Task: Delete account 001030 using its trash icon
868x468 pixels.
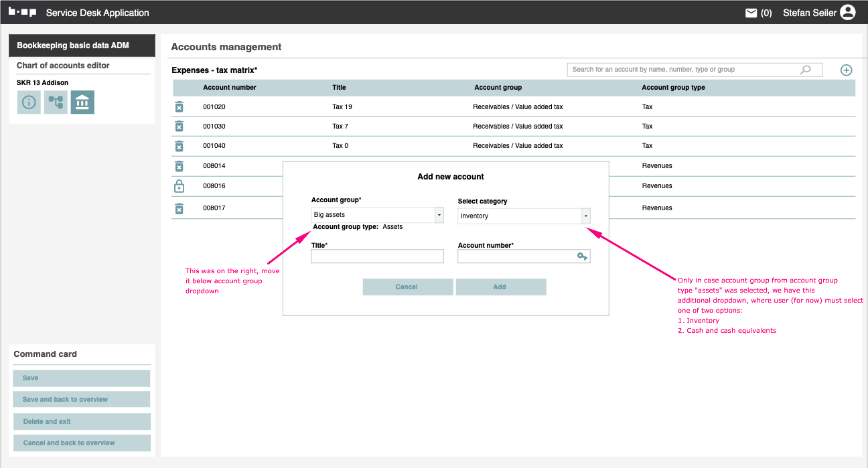Action: click(179, 127)
